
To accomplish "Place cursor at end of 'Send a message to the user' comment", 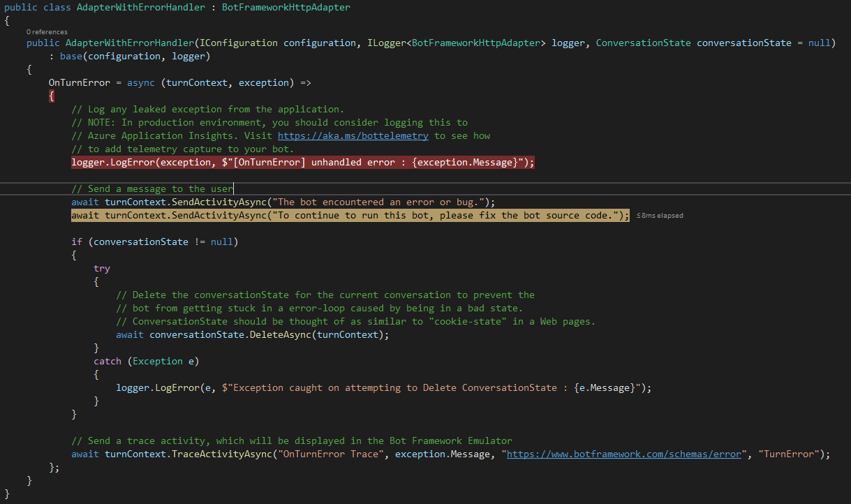I will tap(233, 188).
